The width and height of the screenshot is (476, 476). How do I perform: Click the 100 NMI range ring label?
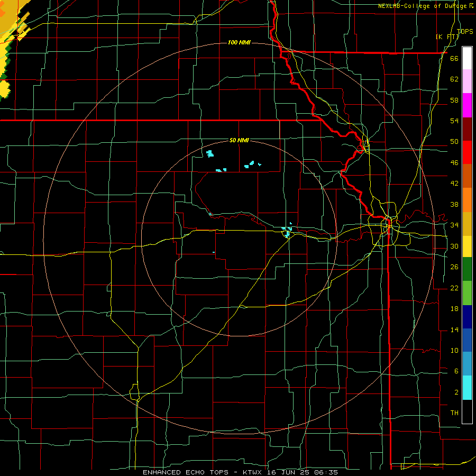[239, 42]
